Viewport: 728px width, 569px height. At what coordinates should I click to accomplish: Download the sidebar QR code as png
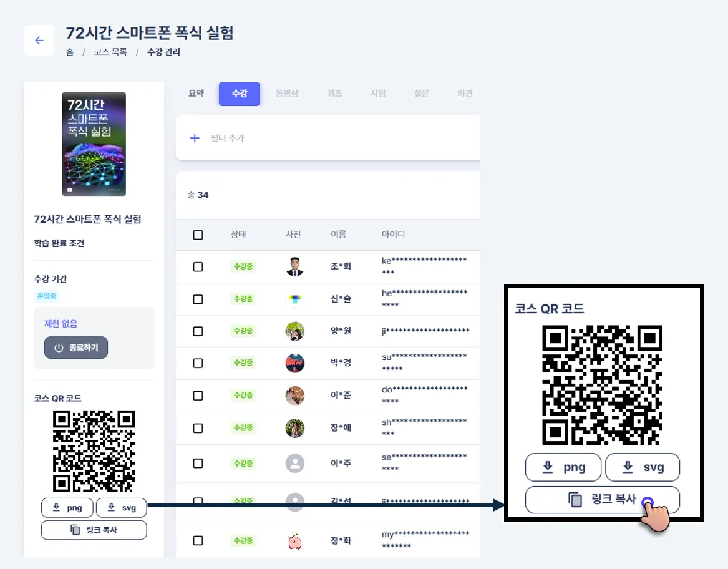point(67,508)
